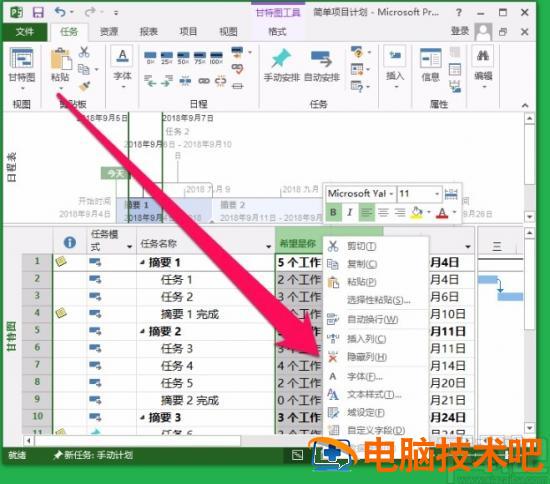
Task: Enable center alignment in the mini toolbar
Action: click(383, 212)
